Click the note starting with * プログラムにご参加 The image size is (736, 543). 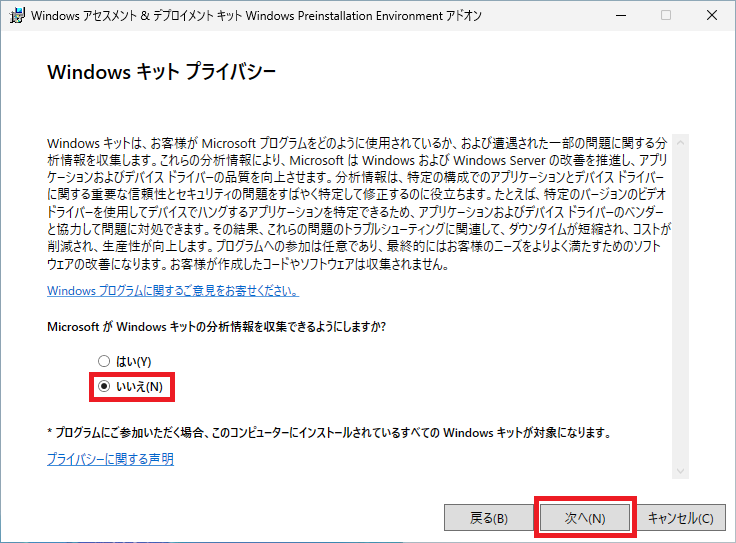pyautogui.click(x=329, y=432)
